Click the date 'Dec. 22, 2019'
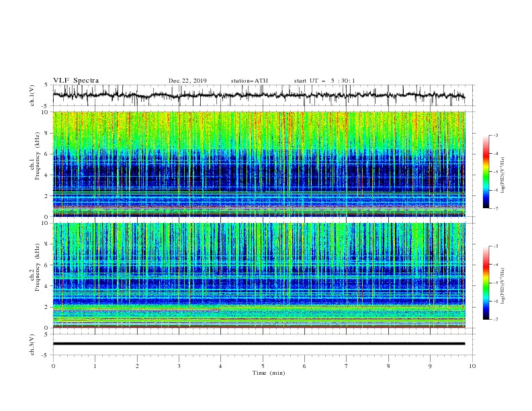 (187, 81)
